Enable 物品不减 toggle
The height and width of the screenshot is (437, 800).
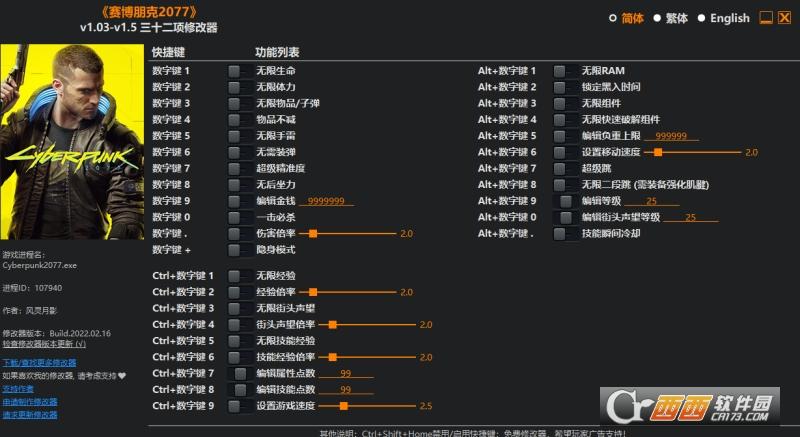(239, 120)
